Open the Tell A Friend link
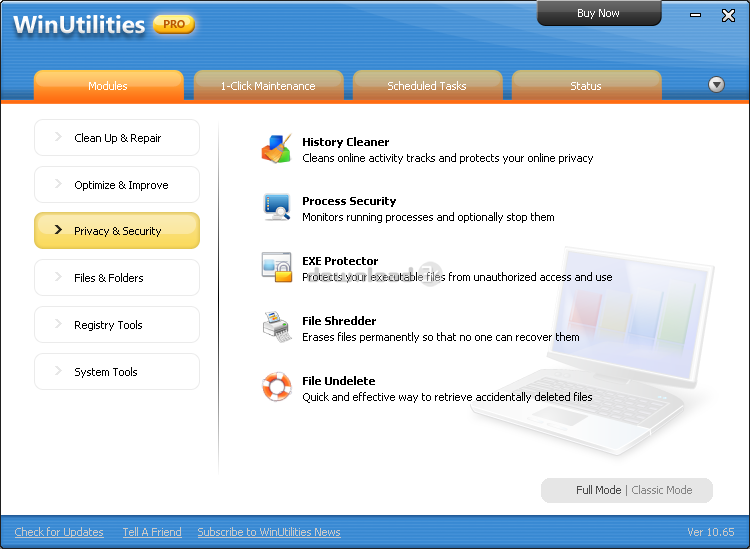Viewport: 750px width, 549px height. coord(152,532)
